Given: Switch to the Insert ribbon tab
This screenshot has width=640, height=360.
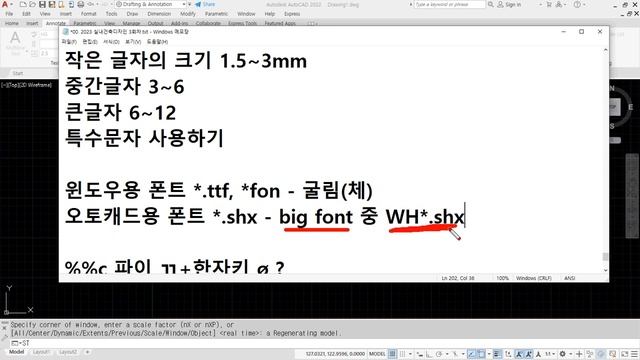Looking at the screenshot, I should click(32, 23).
